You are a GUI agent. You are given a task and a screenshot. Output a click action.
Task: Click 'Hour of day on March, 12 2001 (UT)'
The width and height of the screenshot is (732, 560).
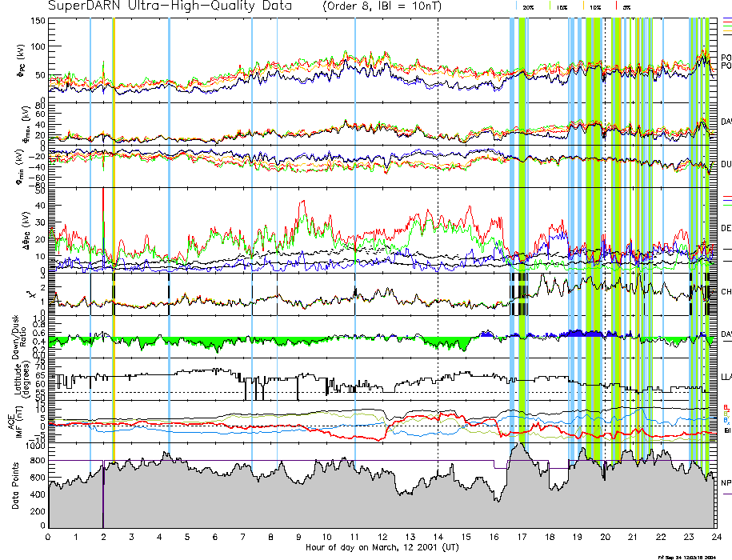[382, 547]
